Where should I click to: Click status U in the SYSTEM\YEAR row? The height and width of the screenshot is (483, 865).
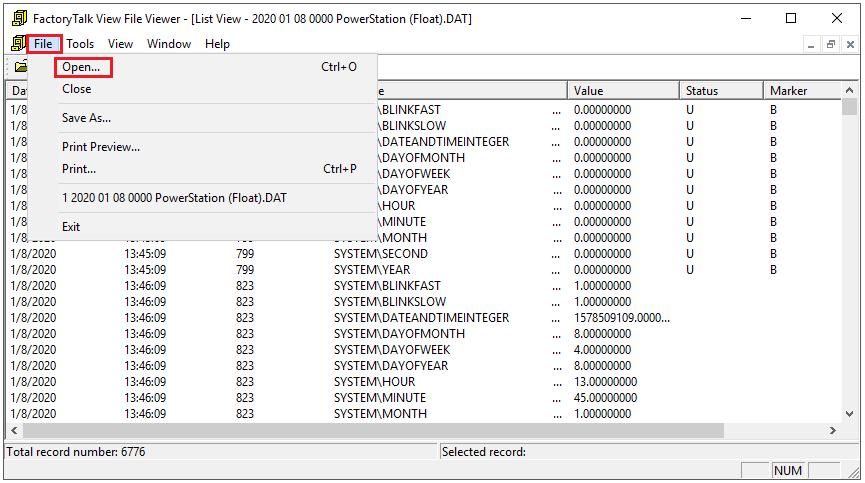[690, 270]
